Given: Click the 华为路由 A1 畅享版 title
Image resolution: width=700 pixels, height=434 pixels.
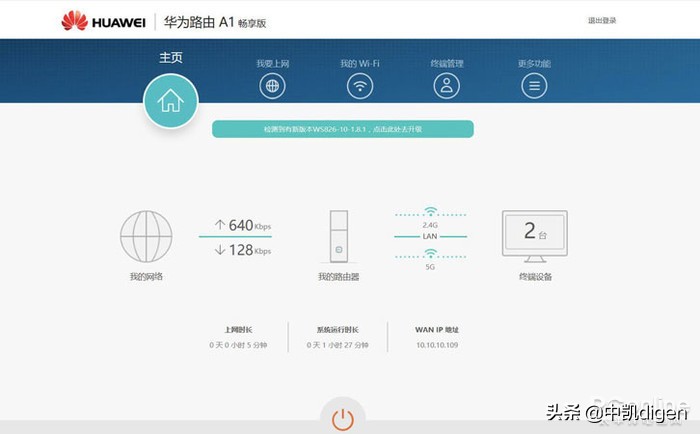Looking at the screenshot, I should [215, 22].
